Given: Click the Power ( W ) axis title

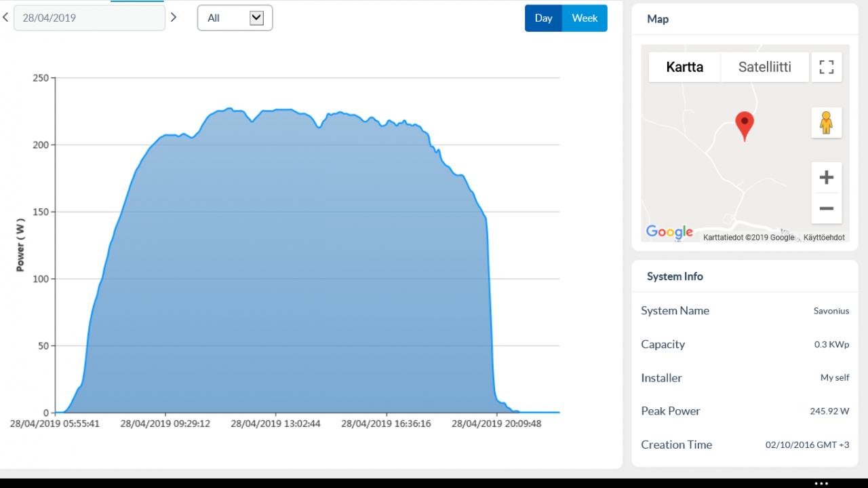Looking at the screenshot, I should click(x=20, y=245).
